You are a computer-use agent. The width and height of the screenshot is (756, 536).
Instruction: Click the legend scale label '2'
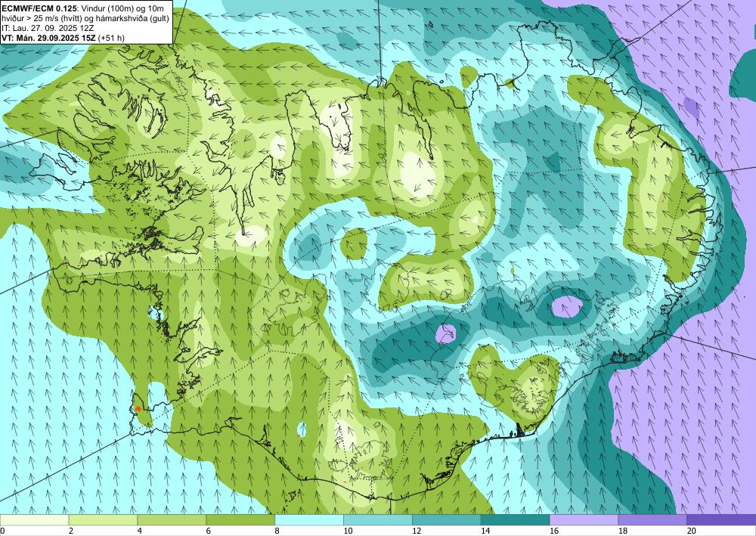click(x=71, y=531)
